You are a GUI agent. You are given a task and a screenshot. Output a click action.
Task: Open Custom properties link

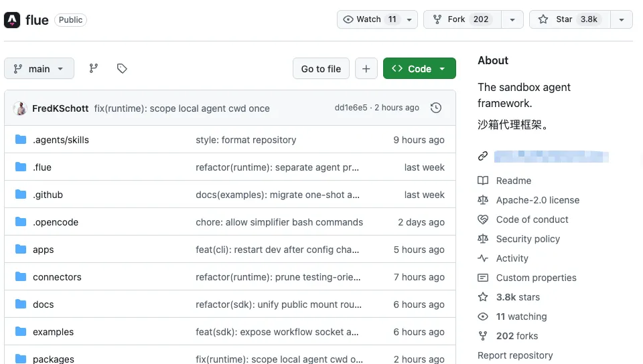click(536, 278)
